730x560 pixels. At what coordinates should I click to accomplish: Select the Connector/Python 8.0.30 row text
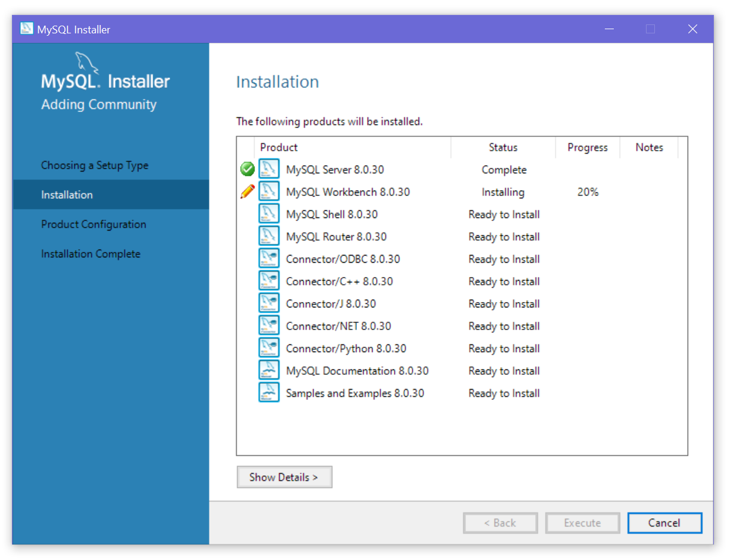pos(346,349)
